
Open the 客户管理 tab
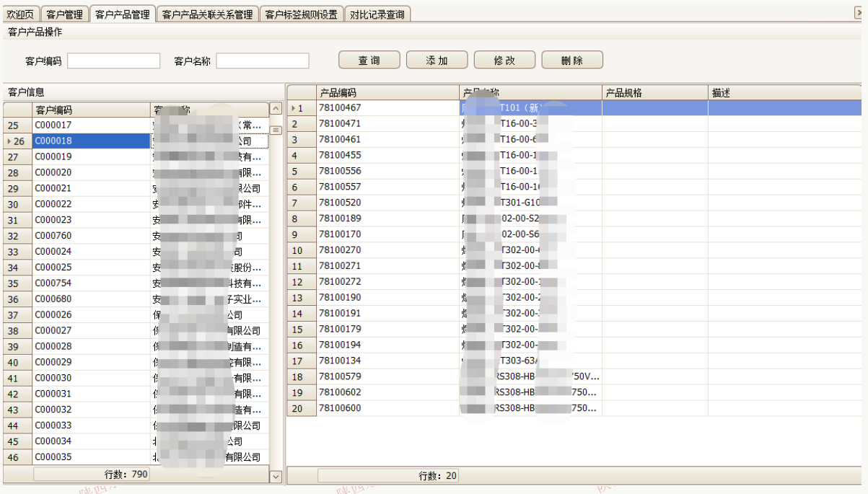(64, 13)
